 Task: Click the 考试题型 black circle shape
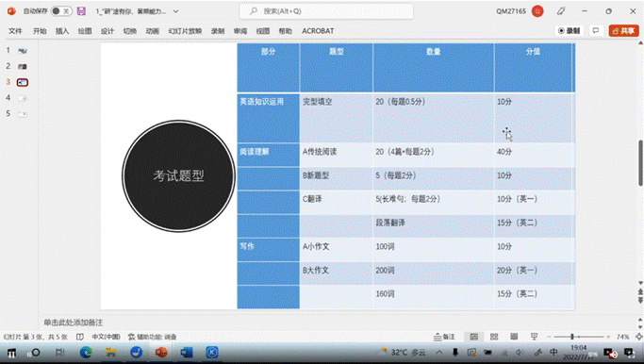[178, 175]
